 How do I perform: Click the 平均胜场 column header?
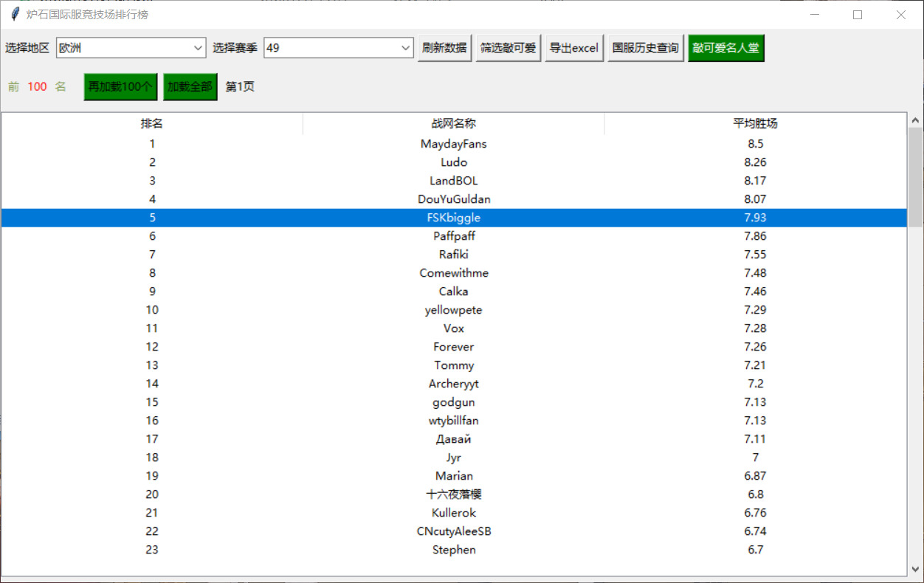[755, 124]
